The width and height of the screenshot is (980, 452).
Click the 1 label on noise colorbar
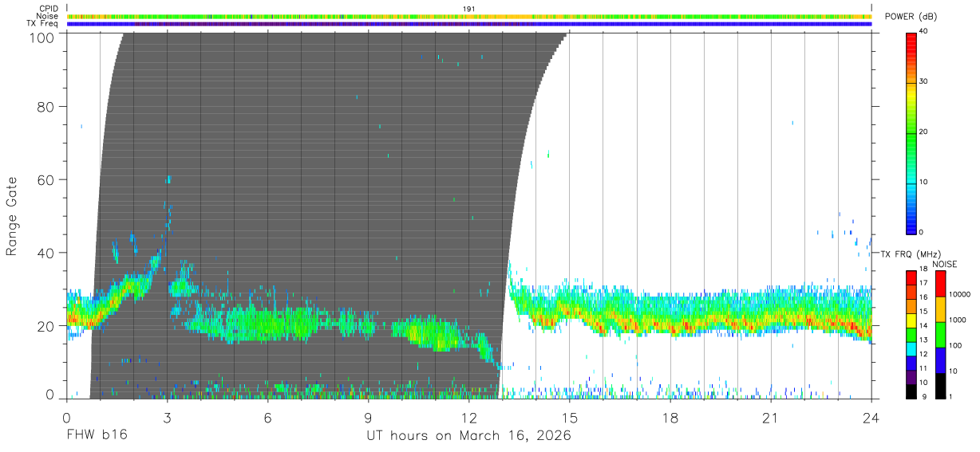pos(952,396)
